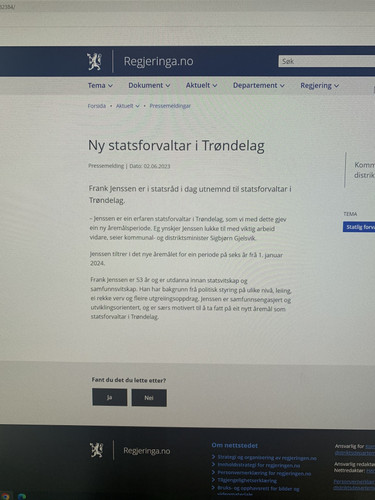Screen dimensions: 375x500
Task: Answer Nei to the feedback question
Action: (x=149, y=398)
